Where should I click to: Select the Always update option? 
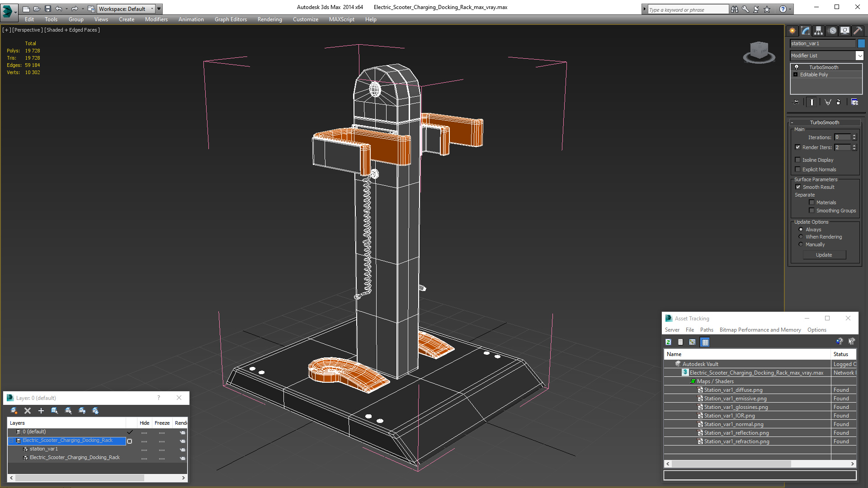(x=801, y=230)
